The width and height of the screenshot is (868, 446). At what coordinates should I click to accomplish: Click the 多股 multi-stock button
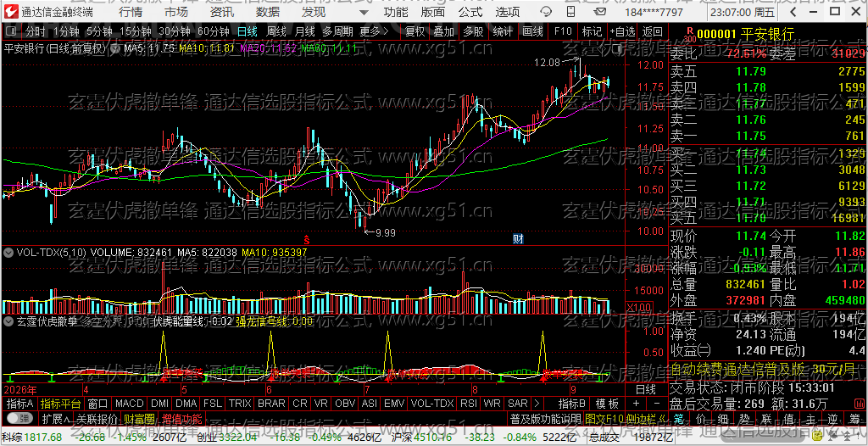tap(473, 32)
